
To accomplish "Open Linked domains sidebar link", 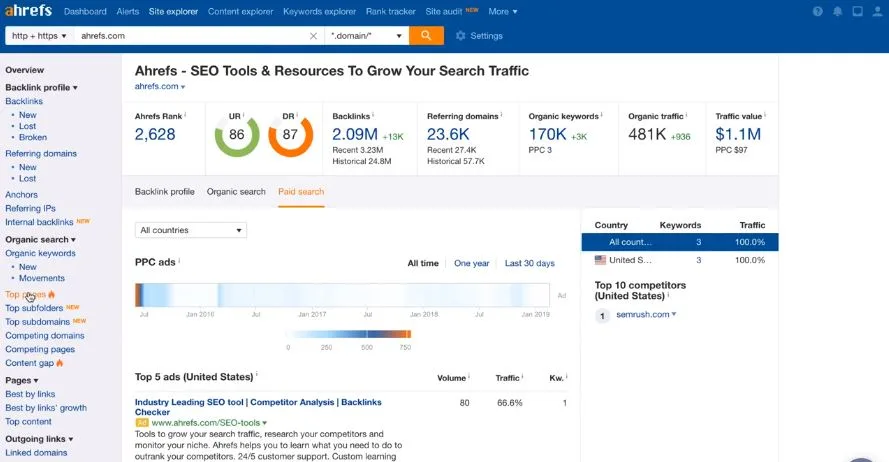I will 36,452.
